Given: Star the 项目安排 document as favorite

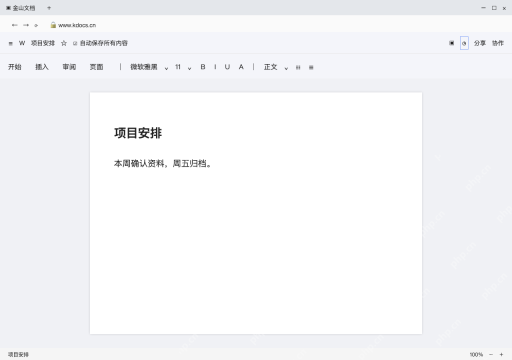Looking at the screenshot, I should click(x=64, y=43).
